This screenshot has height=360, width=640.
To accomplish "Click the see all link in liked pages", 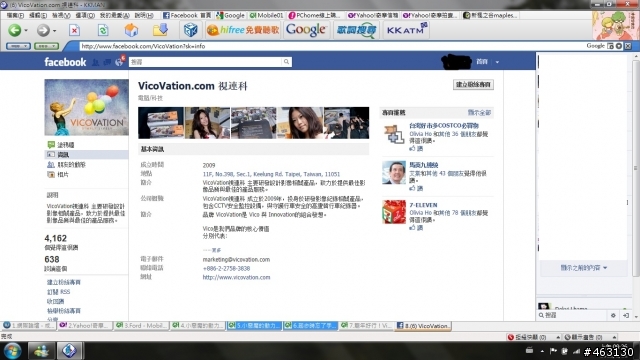I will click(x=479, y=112).
